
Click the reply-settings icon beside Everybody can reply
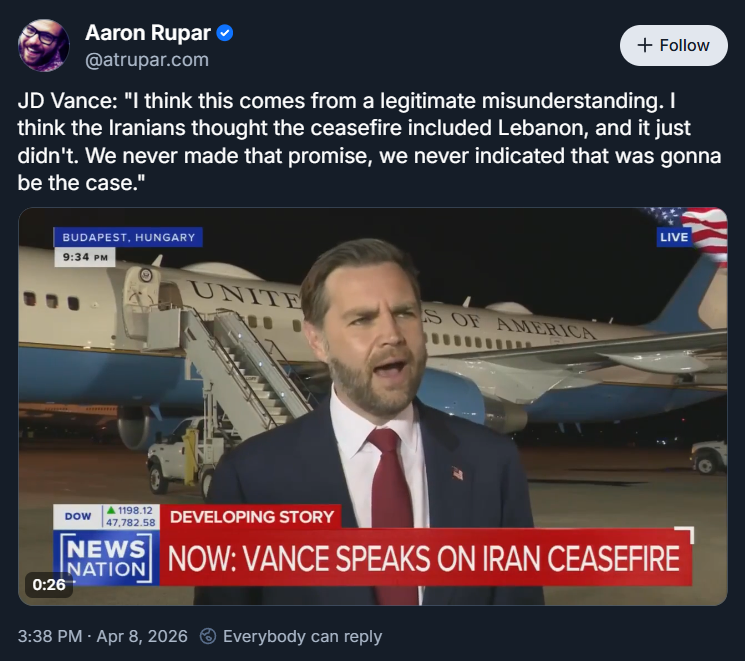(x=208, y=636)
